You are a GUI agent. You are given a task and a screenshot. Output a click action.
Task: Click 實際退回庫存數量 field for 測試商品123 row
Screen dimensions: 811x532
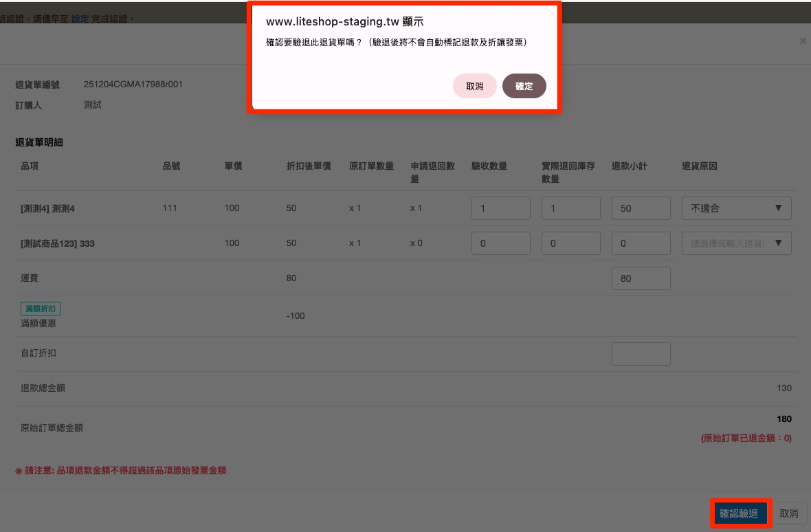[x=570, y=243]
